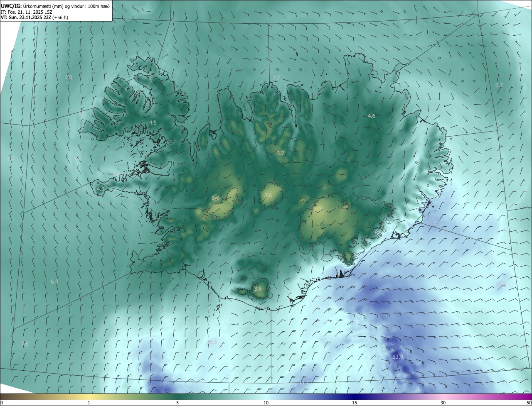Click the map value label '3.6'
The height and width of the screenshot is (406, 532).
258,289
